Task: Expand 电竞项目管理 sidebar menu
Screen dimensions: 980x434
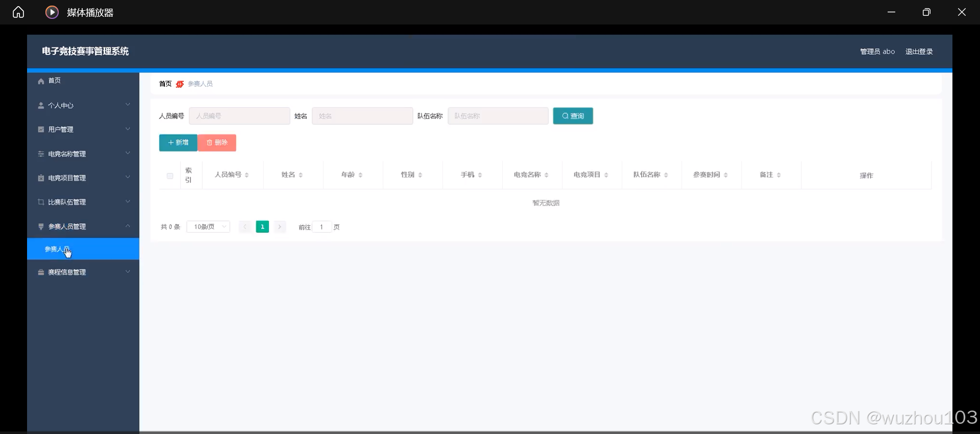Action: 83,178
